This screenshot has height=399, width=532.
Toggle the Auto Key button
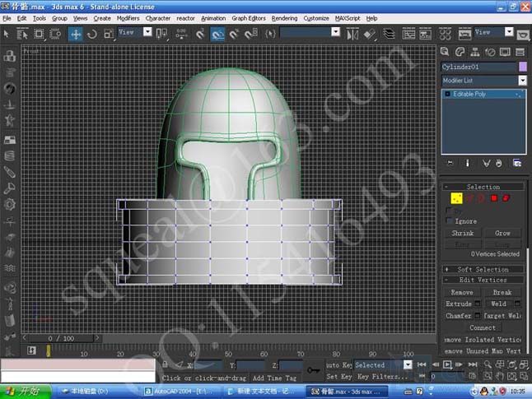coord(338,365)
